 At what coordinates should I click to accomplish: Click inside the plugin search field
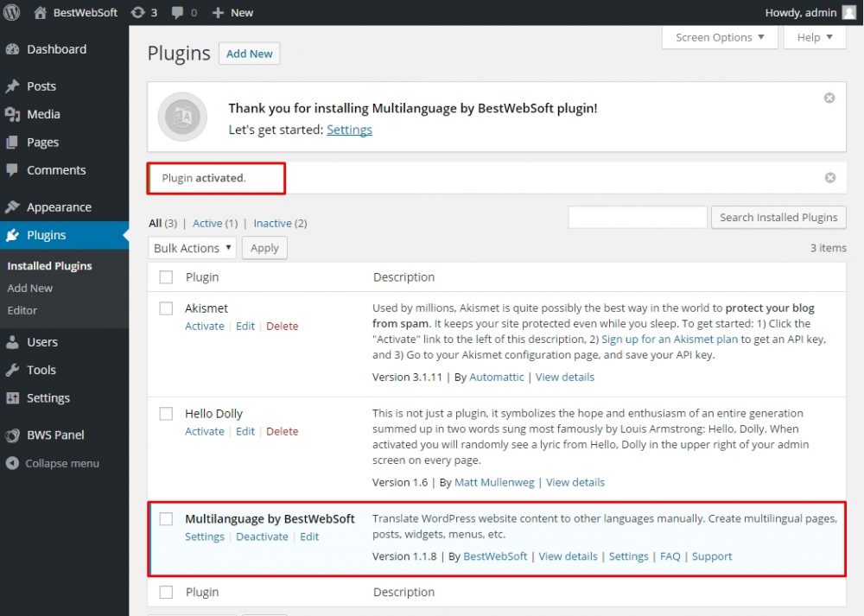pos(637,217)
